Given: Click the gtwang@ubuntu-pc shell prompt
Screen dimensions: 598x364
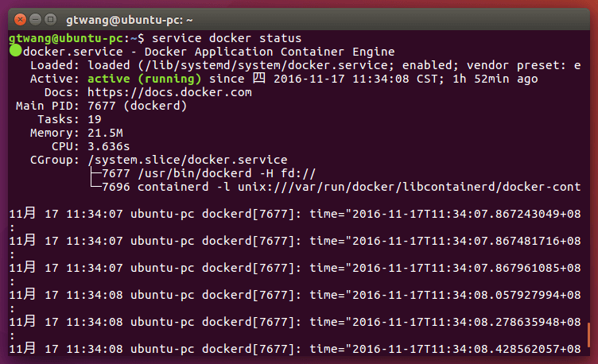Looking at the screenshot, I should pos(76,38).
